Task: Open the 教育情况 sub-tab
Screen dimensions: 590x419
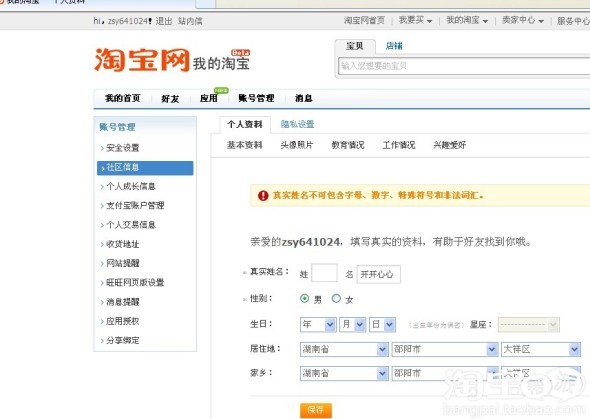Action: (x=348, y=145)
